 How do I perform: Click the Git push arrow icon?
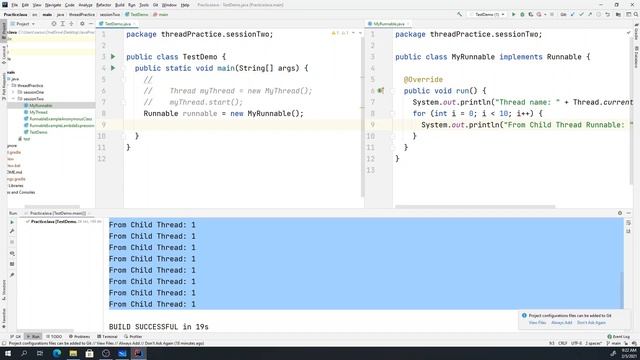(x=590, y=14)
